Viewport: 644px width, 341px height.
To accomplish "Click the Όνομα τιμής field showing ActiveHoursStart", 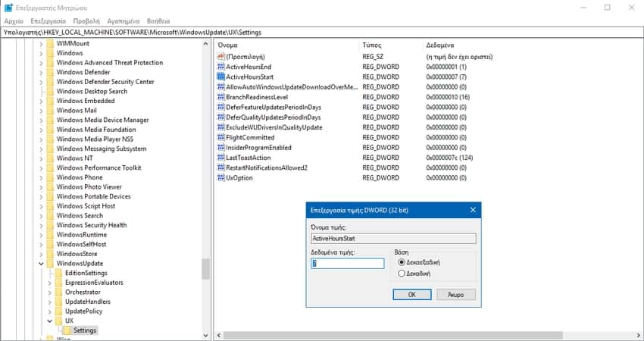I will point(393,238).
